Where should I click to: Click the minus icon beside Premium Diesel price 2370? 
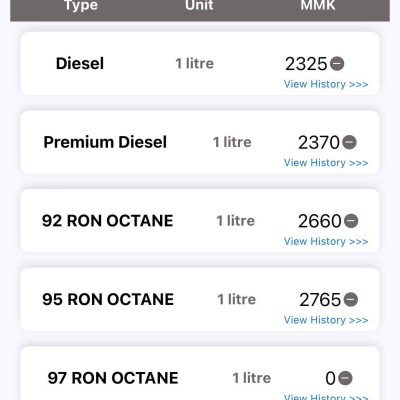pyautogui.click(x=349, y=142)
